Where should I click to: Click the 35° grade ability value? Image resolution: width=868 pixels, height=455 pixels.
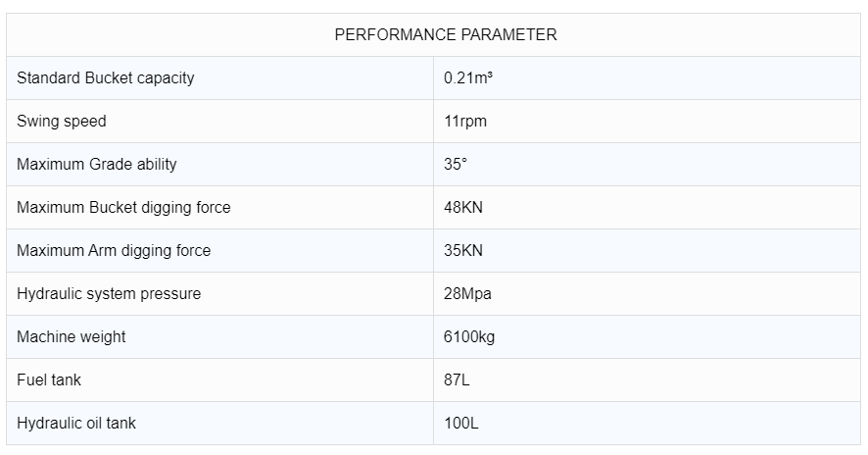point(456,164)
